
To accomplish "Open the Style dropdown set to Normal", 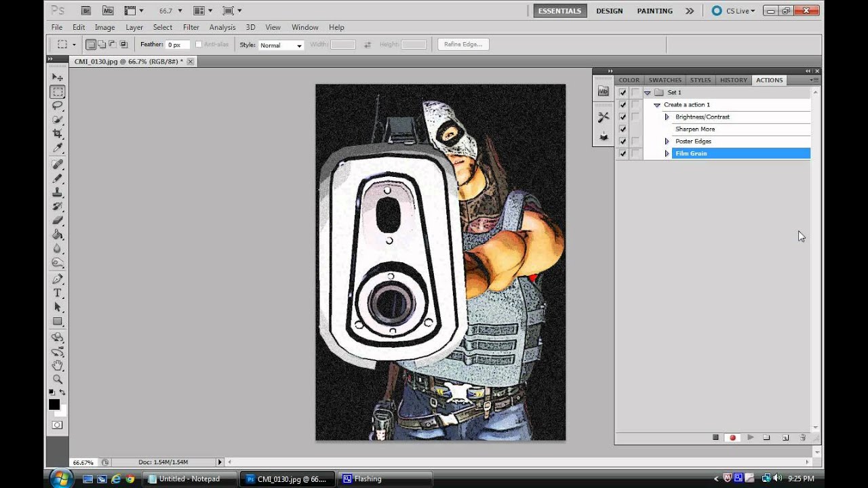I will pyautogui.click(x=281, y=45).
